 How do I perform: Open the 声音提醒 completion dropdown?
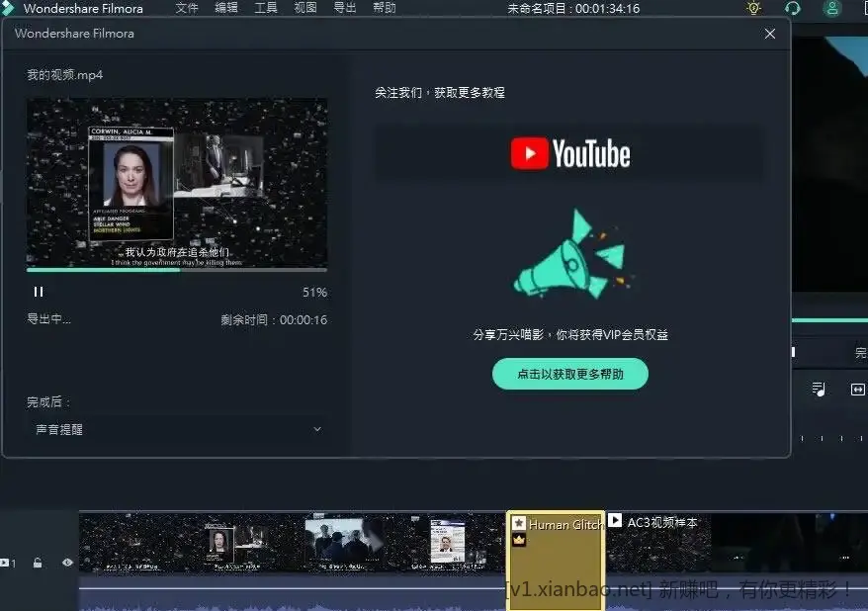tap(177, 429)
